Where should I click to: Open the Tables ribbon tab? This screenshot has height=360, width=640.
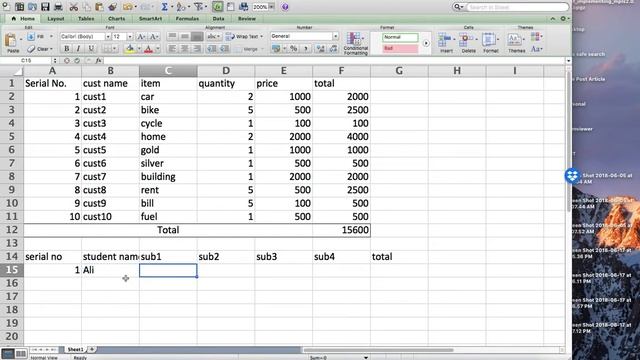(86, 19)
